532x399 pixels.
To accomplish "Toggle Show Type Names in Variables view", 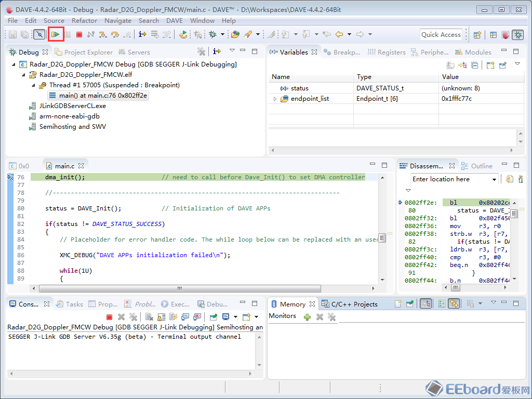I will pos(451,65).
